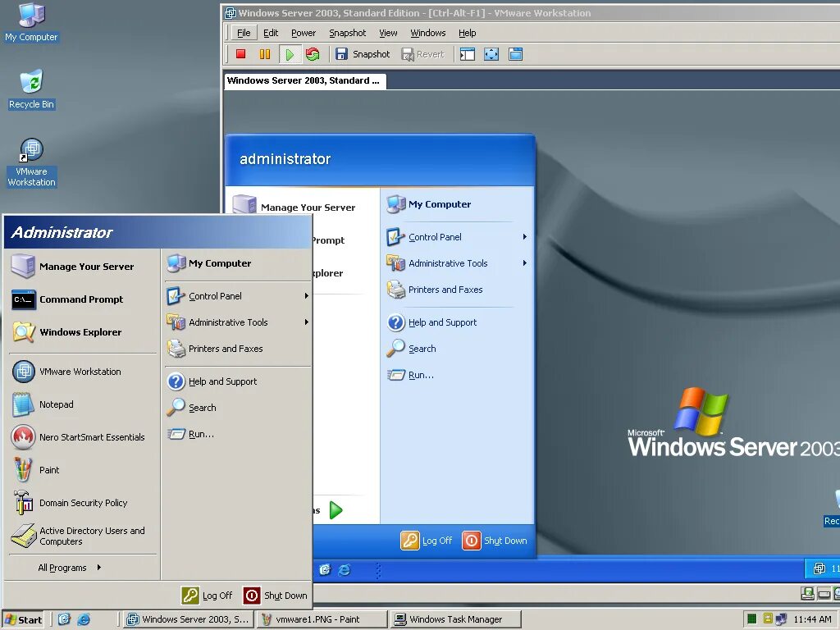Image resolution: width=840 pixels, height=630 pixels.
Task: Click the green Power On play icon
Action: pyautogui.click(x=290, y=54)
